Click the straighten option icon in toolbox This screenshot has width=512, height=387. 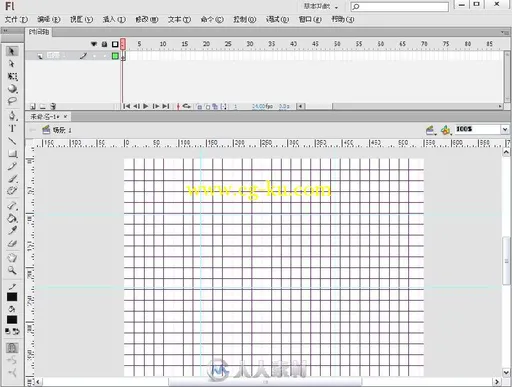(x=12, y=373)
